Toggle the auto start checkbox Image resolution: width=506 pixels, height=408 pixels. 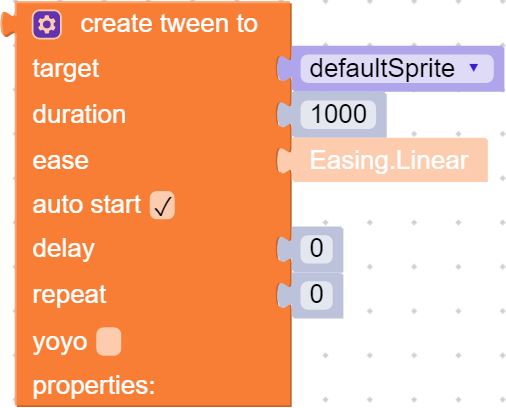click(162, 205)
